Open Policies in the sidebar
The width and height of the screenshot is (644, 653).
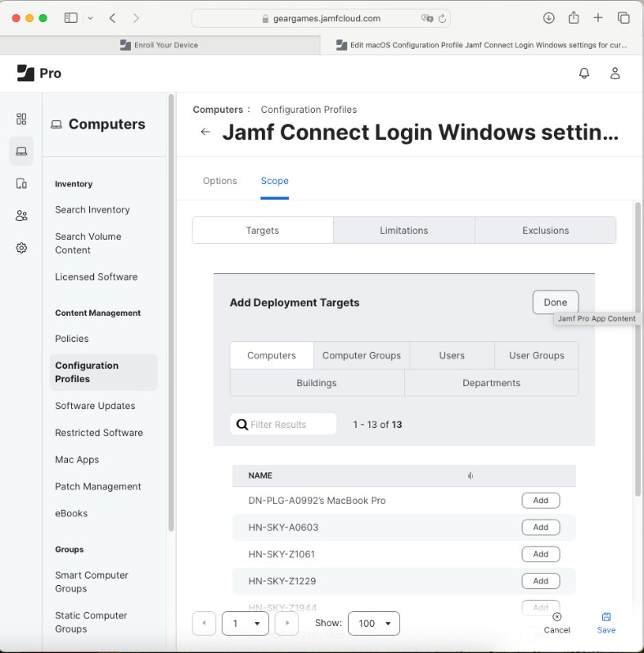click(72, 339)
